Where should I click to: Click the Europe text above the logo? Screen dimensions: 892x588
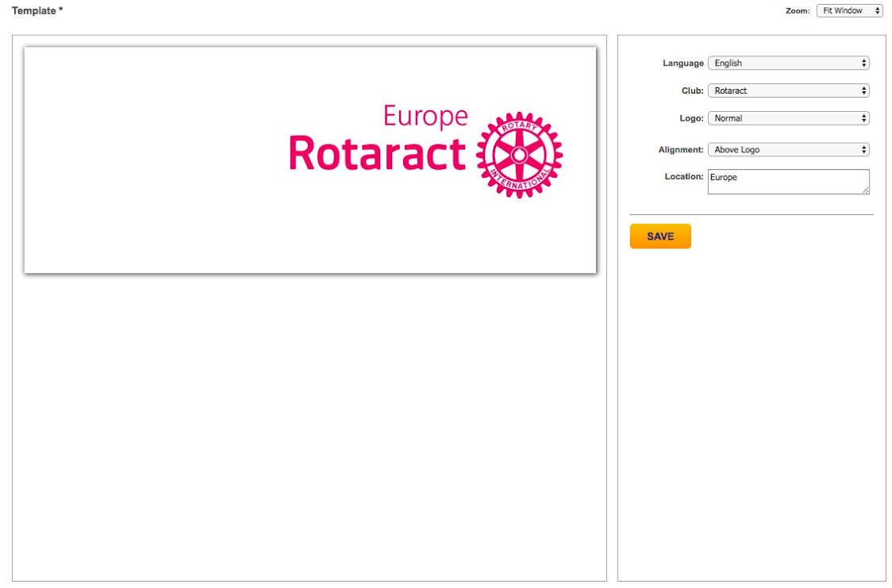(x=425, y=117)
